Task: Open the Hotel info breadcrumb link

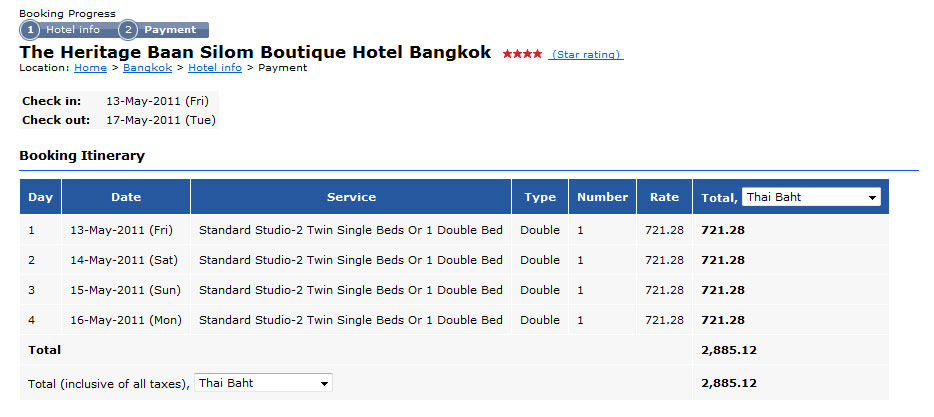Action: (x=215, y=68)
